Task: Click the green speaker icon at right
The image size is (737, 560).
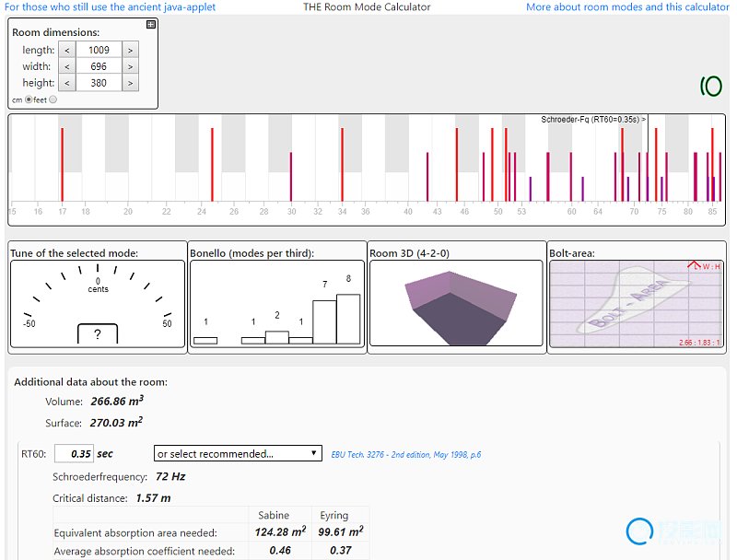Action: coord(710,86)
